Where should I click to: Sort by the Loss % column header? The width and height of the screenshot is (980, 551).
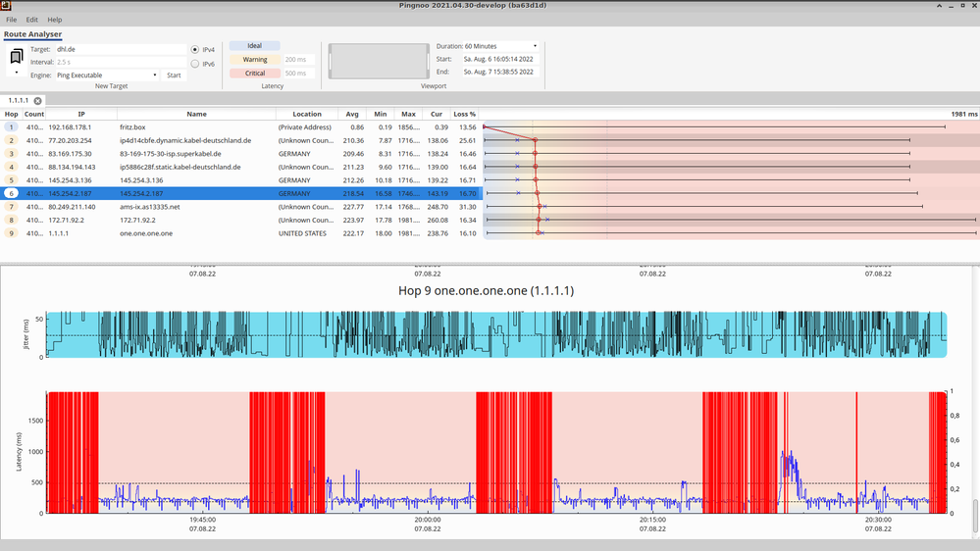pos(464,115)
